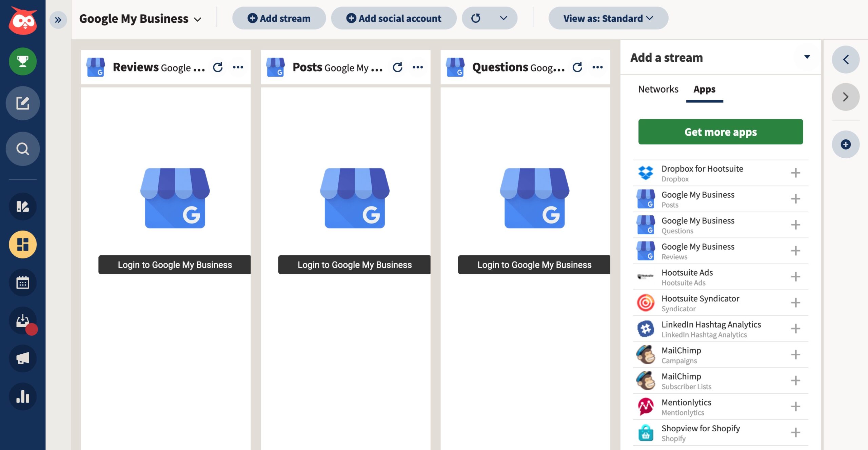This screenshot has width=868, height=450.
Task: Open the Posts stream more options menu
Action: [x=418, y=67]
